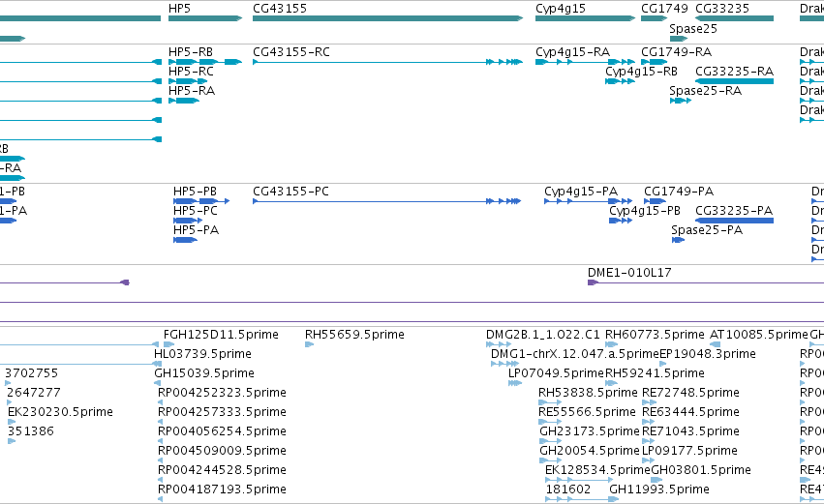The image size is (824, 504).
Task: Click feature label 2647277
Action: click(x=33, y=393)
